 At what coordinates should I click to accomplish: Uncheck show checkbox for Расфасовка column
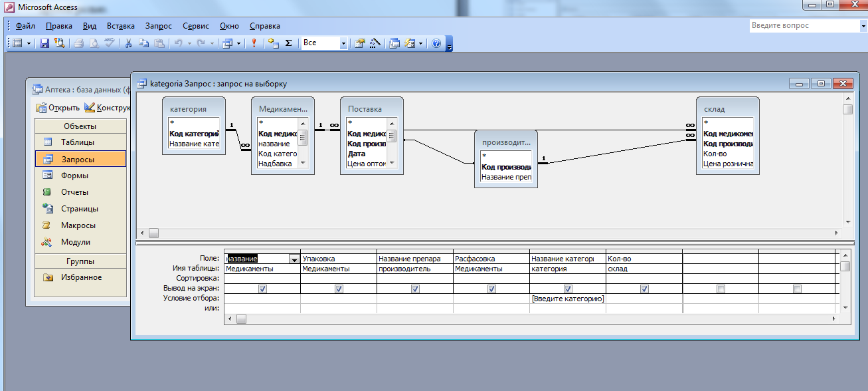(491, 289)
